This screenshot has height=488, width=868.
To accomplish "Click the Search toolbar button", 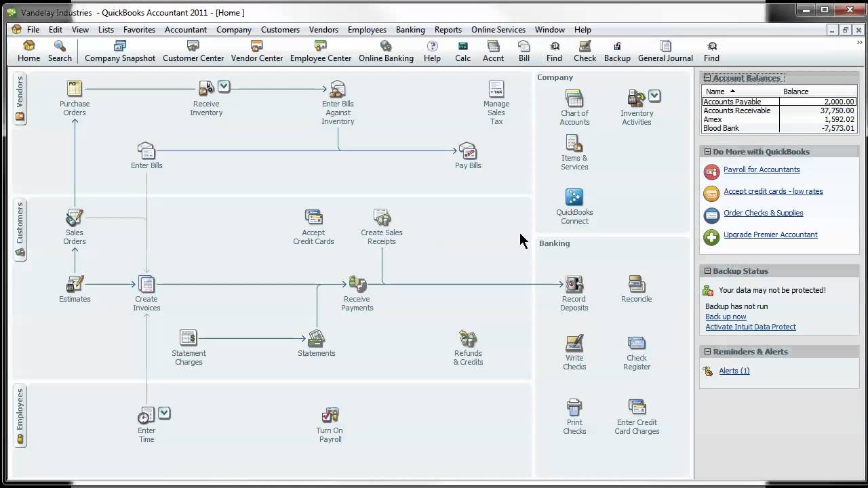I will coord(60,52).
